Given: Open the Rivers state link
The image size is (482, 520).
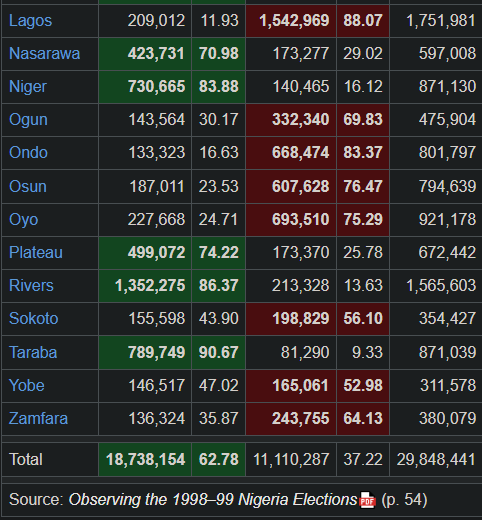Looking at the screenshot, I should 31,286.
